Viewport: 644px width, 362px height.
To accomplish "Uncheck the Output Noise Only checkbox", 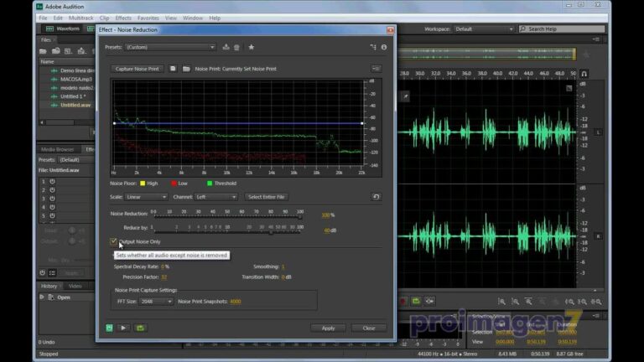I will 113,241.
